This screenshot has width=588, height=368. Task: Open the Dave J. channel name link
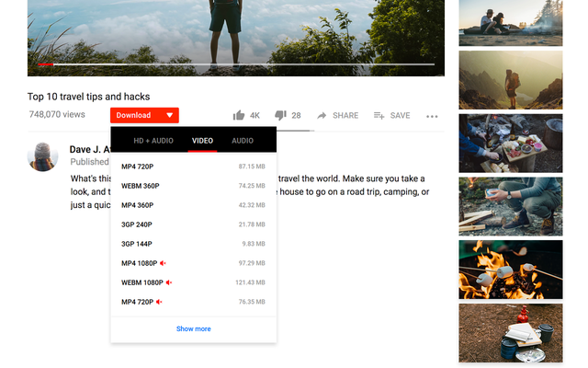(x=90, y=149)
